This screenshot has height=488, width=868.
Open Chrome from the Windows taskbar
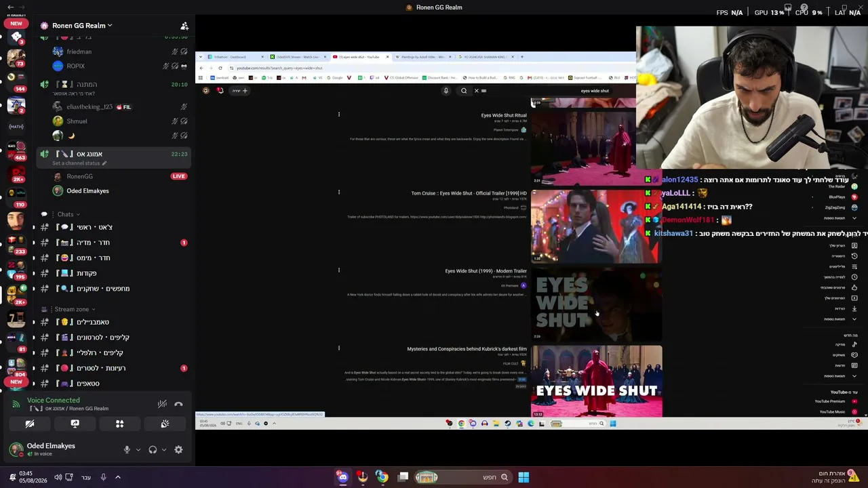[x=382, y=477]
